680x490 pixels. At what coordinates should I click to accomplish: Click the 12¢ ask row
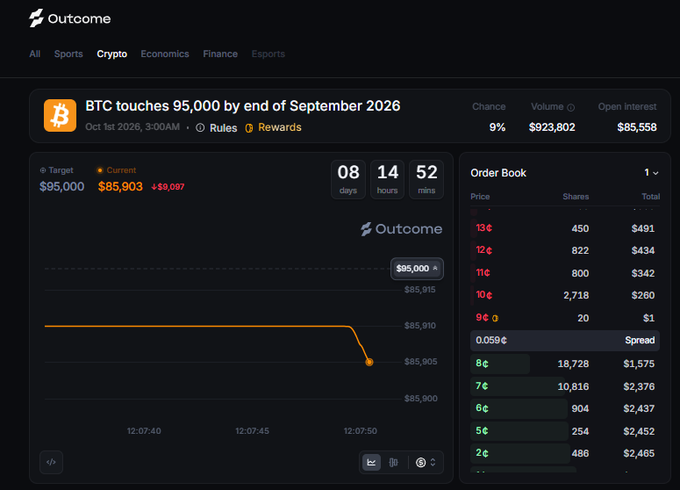coord(565,250)
